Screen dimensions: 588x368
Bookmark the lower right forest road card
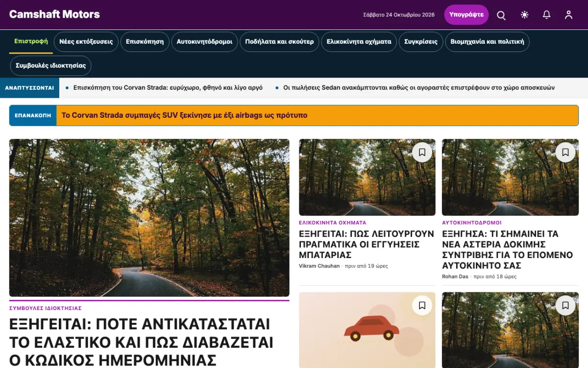565,306
